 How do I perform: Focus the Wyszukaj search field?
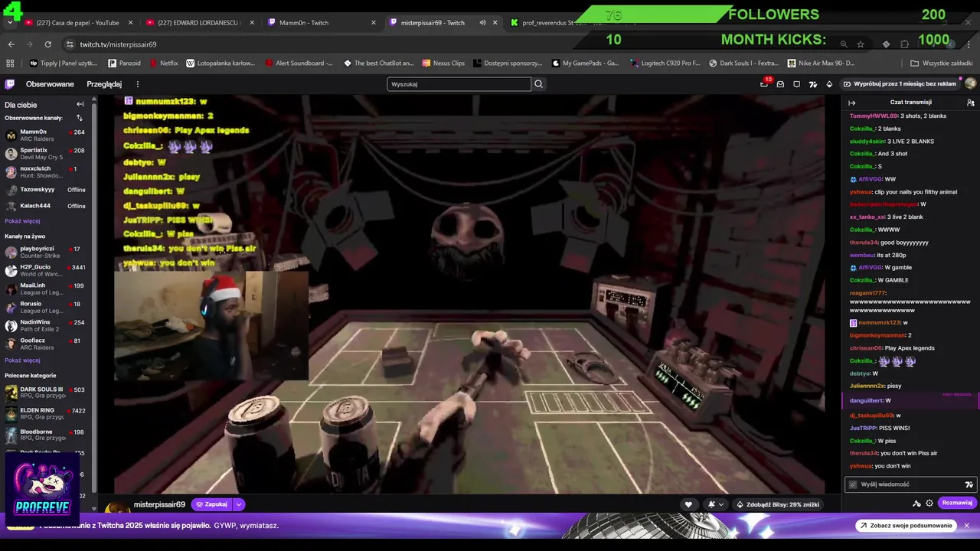pyautogui.click(x=459, y=84)
